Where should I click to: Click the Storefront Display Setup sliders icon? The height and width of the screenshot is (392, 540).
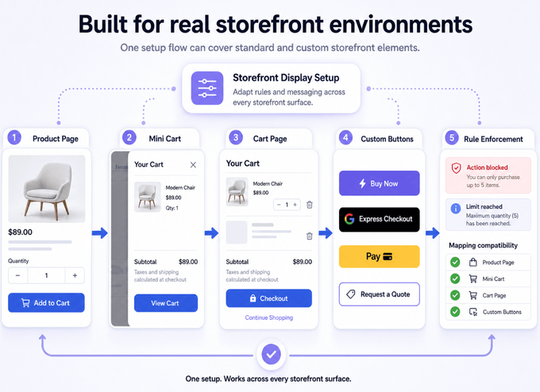(207, 88)
